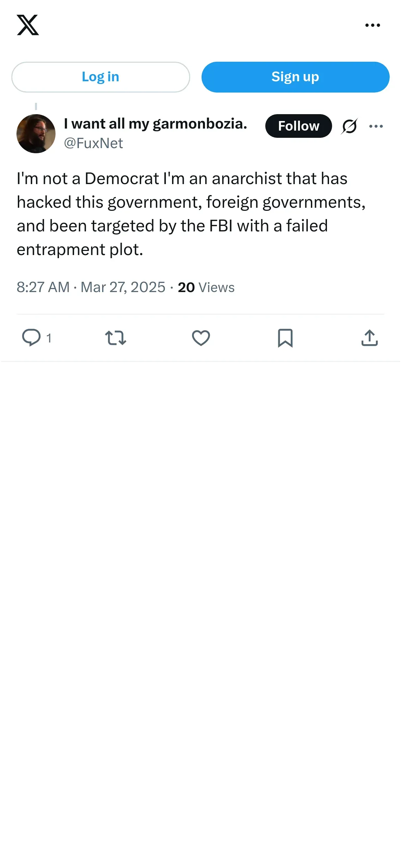
Task: Open the @FuxNet handle link
Action: tap(93, 143)
